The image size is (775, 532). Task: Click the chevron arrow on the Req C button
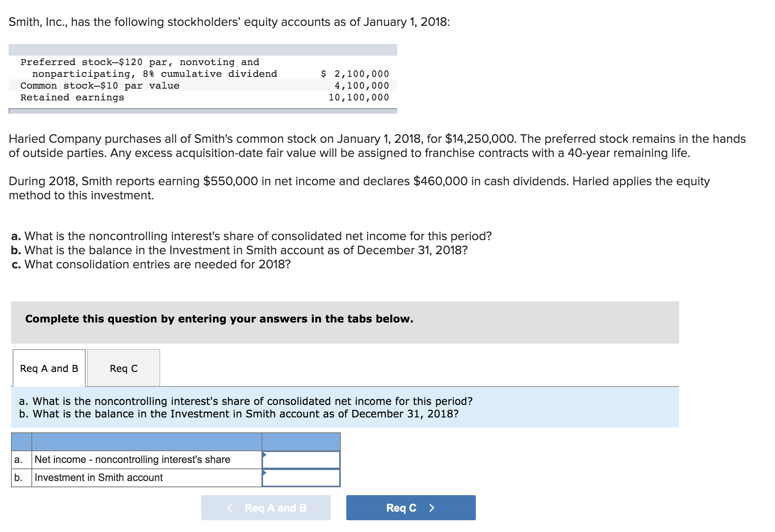click(x=432, y=507)
